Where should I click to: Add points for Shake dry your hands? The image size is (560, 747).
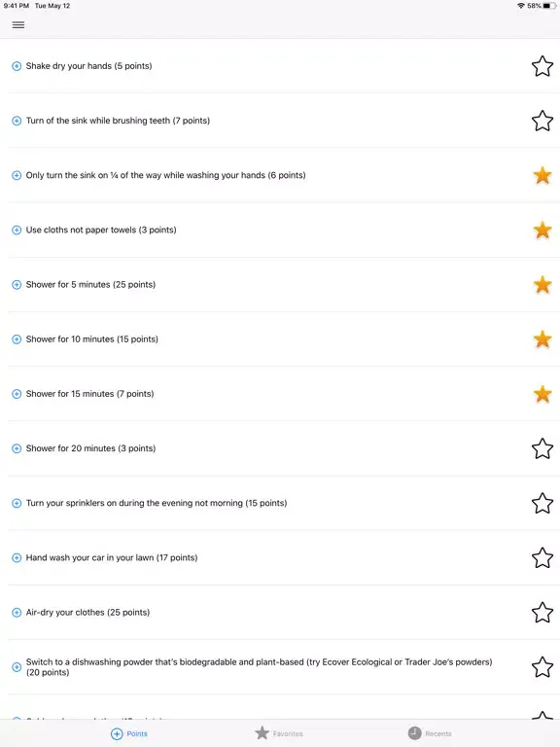pos(17,66)
